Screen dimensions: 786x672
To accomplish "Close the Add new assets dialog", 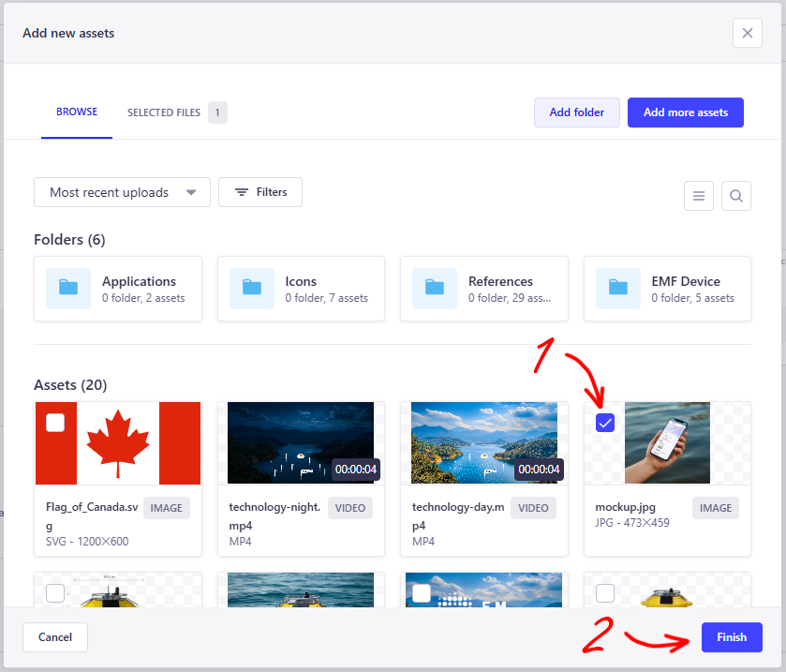I will pos(747,34).
